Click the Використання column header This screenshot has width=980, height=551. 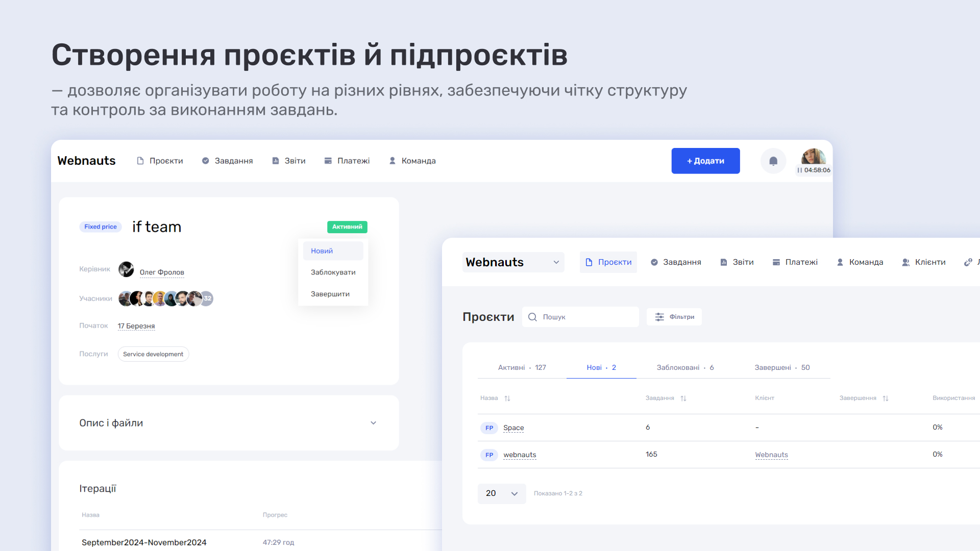[953, 398]
